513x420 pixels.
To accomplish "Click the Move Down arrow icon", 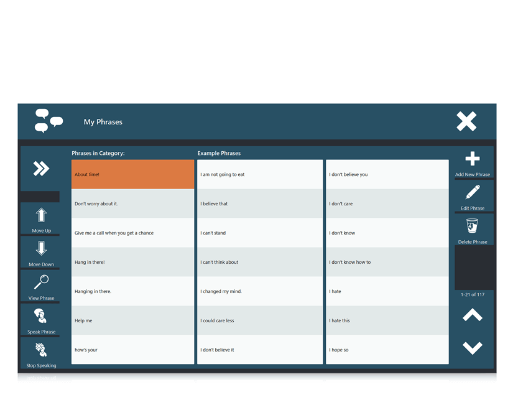I will pos(42,249).
